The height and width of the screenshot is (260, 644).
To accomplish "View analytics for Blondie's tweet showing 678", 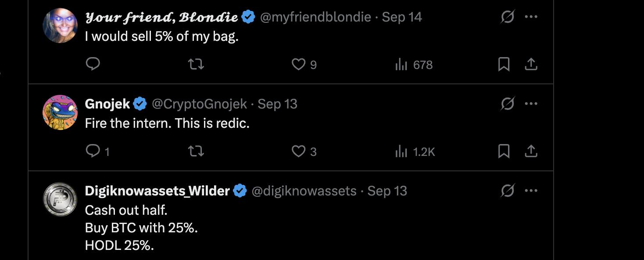I will pos(401,65).
